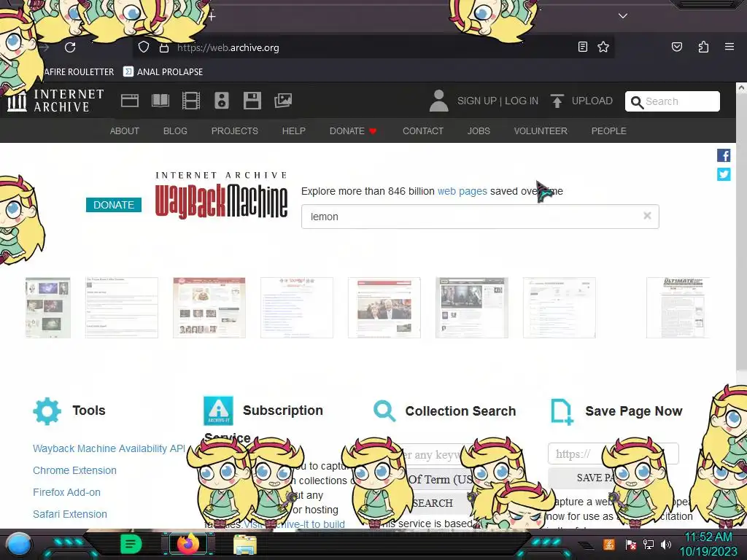The image size is (747, 560).
Task: Open File Explorer from taskbar
Action: [245, 544]
